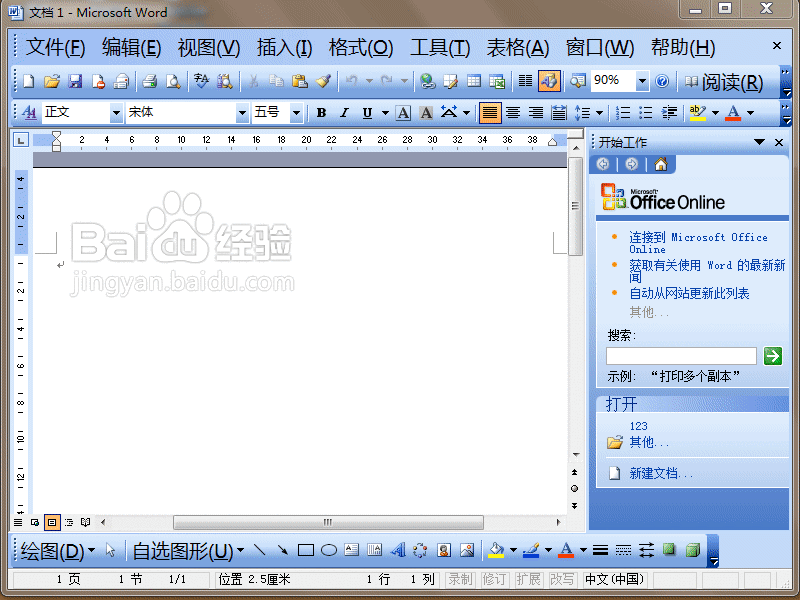Click the Paste clipboard icon
The height and width of the screenshot is (600, 800).
299,81
